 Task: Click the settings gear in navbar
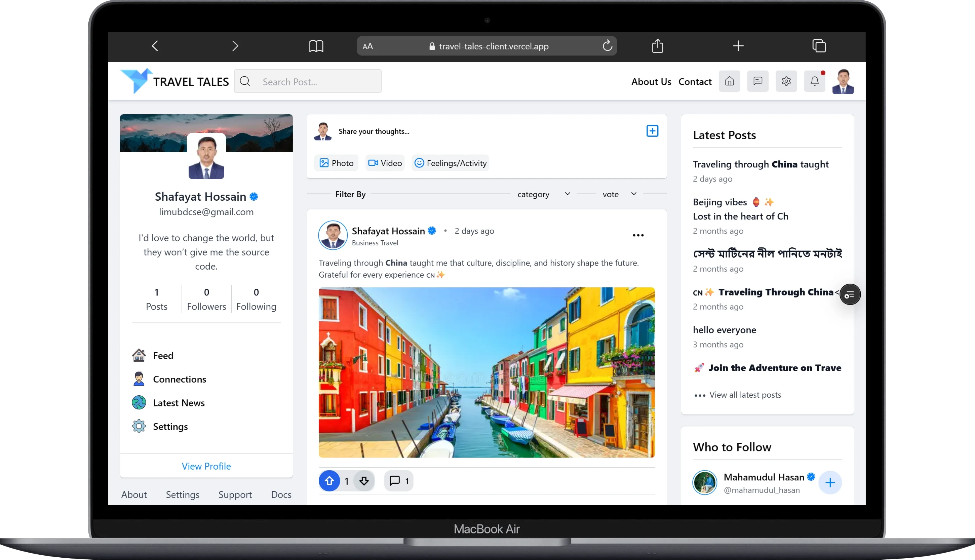(786, 81)
